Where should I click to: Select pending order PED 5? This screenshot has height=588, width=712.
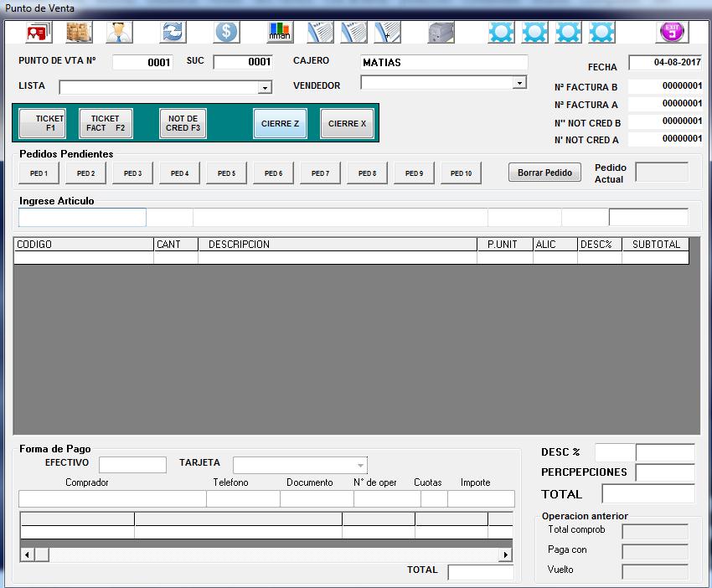pyautogui.click(x=226, y=173)
